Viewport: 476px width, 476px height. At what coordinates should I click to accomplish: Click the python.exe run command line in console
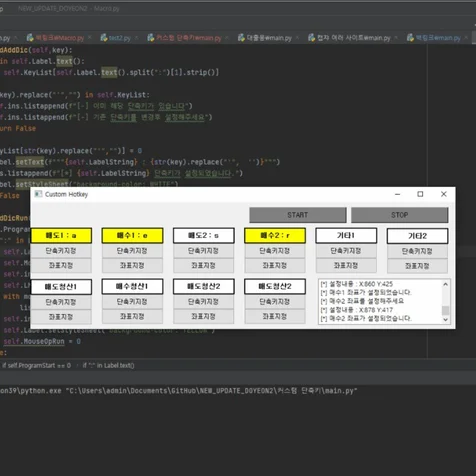[x=178, y=391]
